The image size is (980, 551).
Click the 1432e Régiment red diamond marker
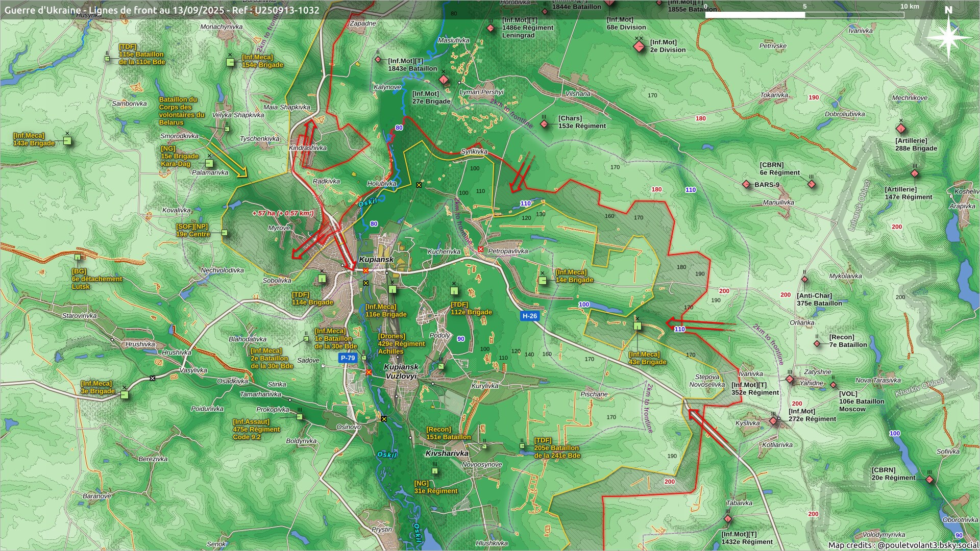pos(728,519)
